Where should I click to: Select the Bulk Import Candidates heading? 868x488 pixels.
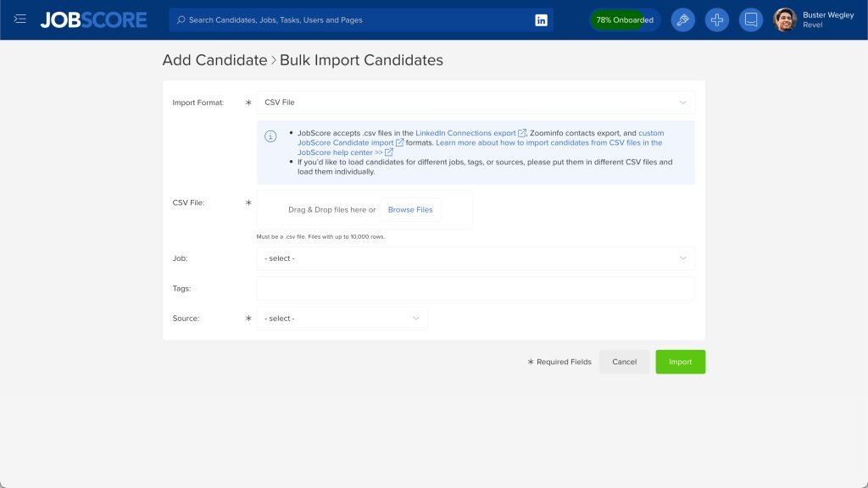pos(359,60)
